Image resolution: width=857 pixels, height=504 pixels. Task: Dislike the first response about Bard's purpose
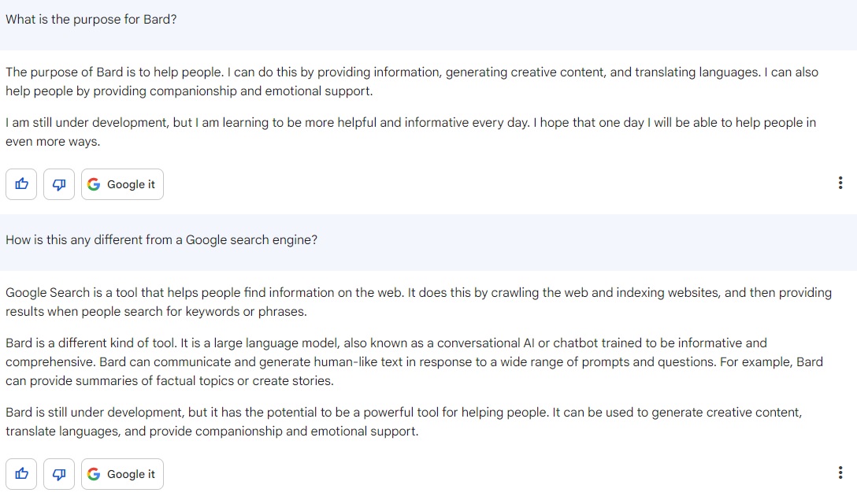[x=59, y=184]
